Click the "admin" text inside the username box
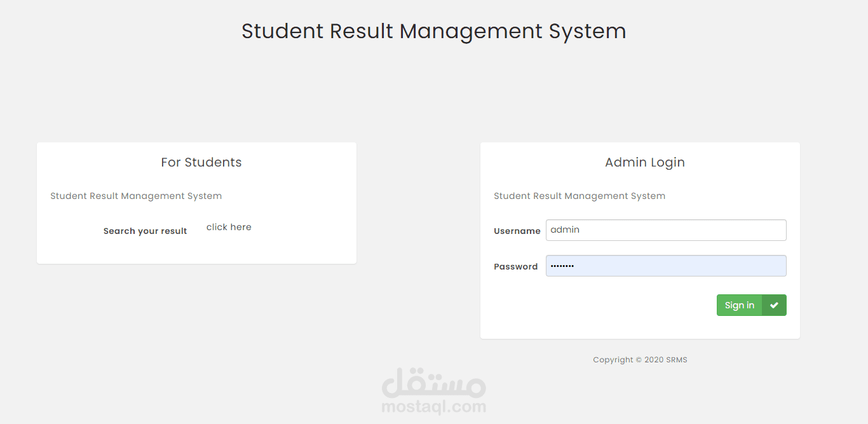This screenshot has width=868, height=424. coord(565,230)
